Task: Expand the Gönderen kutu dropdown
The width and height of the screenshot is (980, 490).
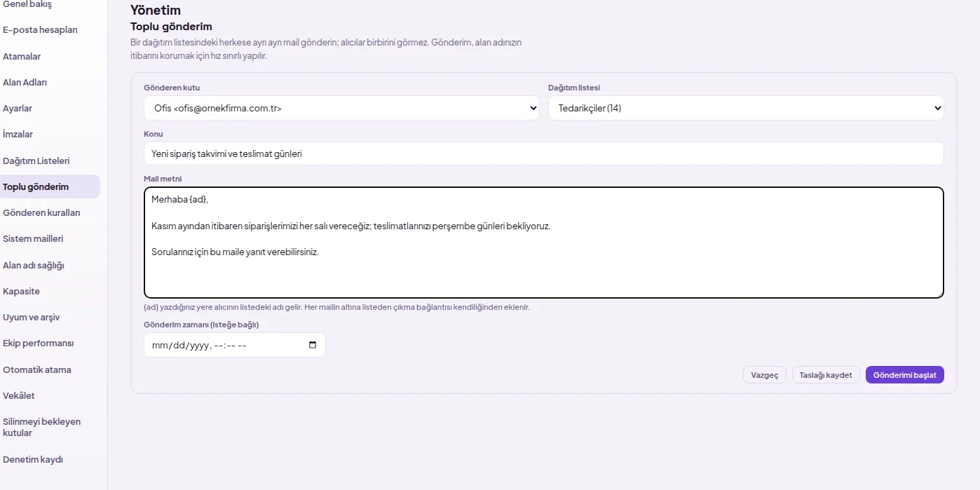Action: pos(341,108)
